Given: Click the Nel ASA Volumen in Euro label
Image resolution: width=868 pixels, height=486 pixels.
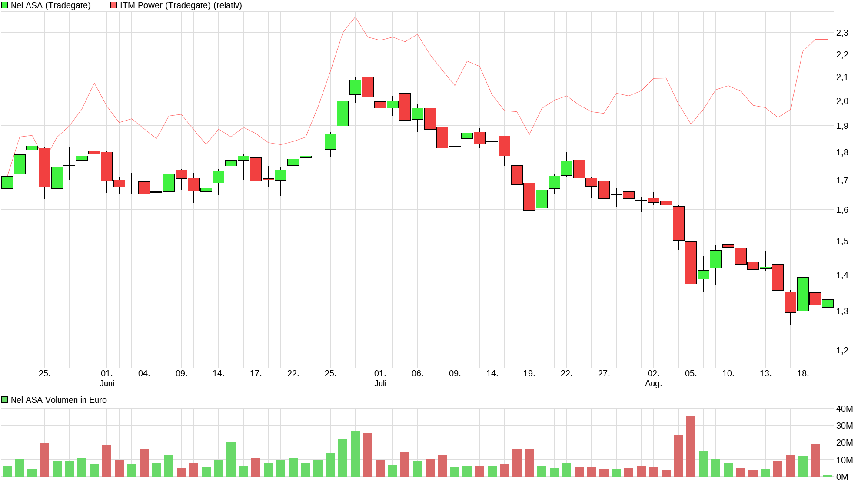Looking at the screenshot, I should click(x=59, y=400).
